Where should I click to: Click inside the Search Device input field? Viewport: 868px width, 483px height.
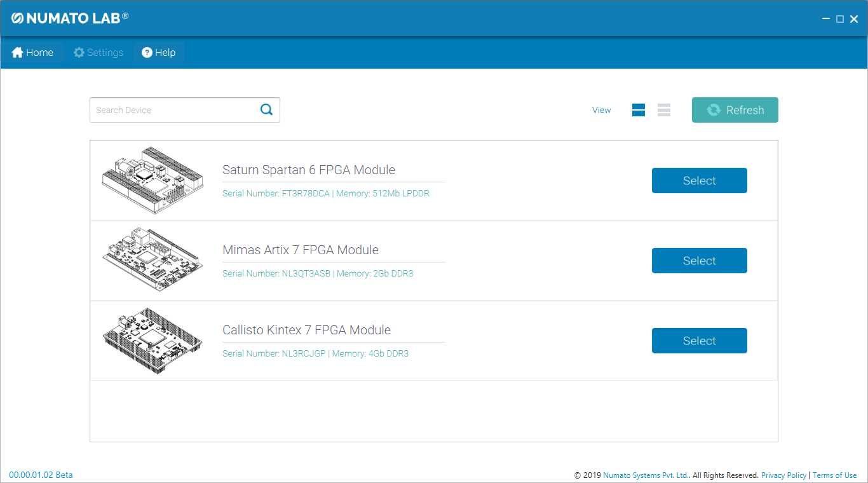[172, 109]
